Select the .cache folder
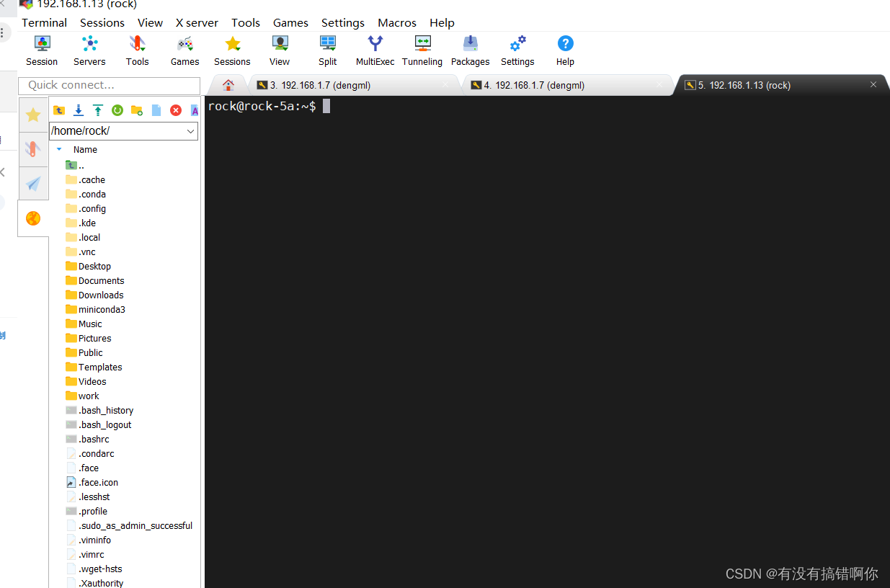890x588 pixels. pyautogui.click(x=85, y=179)
